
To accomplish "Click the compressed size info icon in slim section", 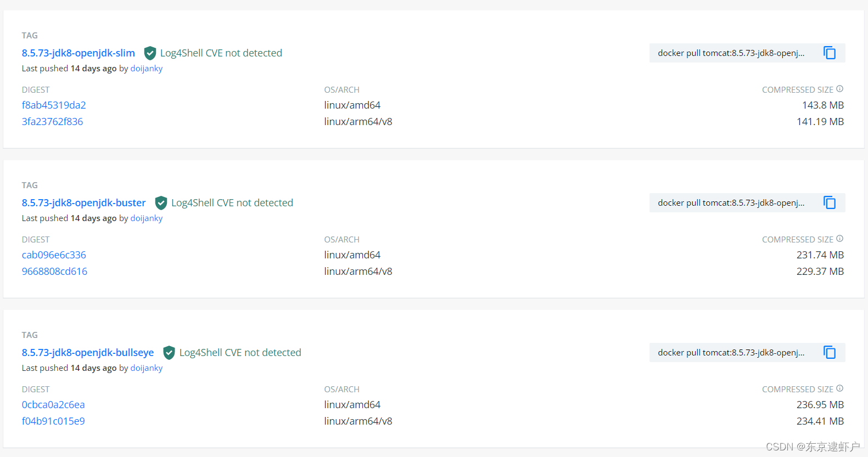I will click(x=839, y=89).
